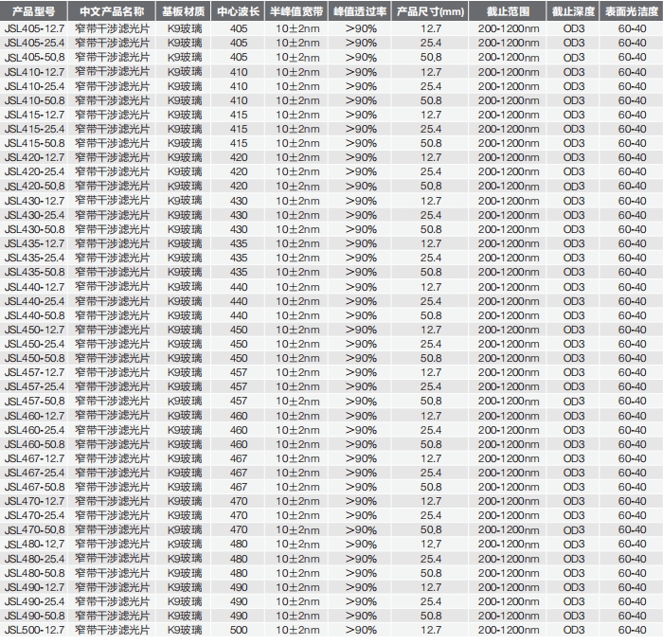This screenshot has height=644, width=663.
Task: Select the K9玻璃 cell in JSL480-50.8 row
Action: (x=185, y=573)
